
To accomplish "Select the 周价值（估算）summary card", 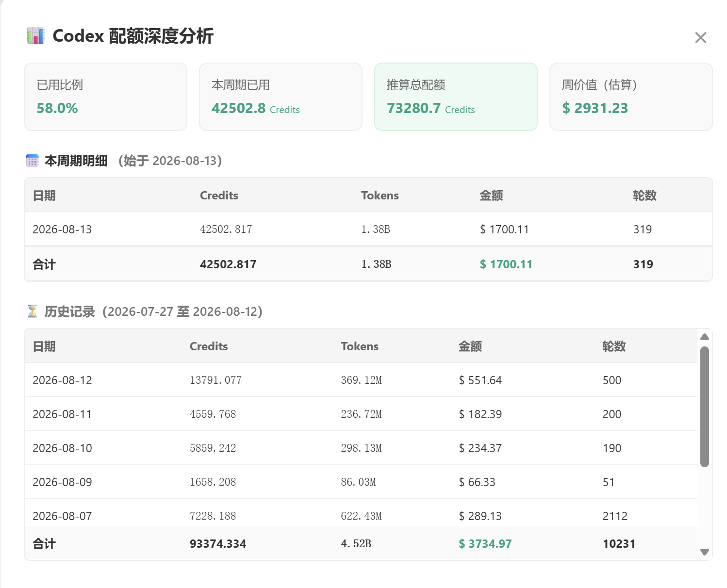I will click(x=631, y=97).
